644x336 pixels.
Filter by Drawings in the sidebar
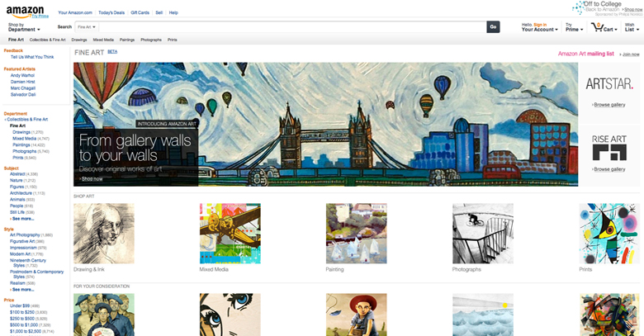tap(21, 132)
